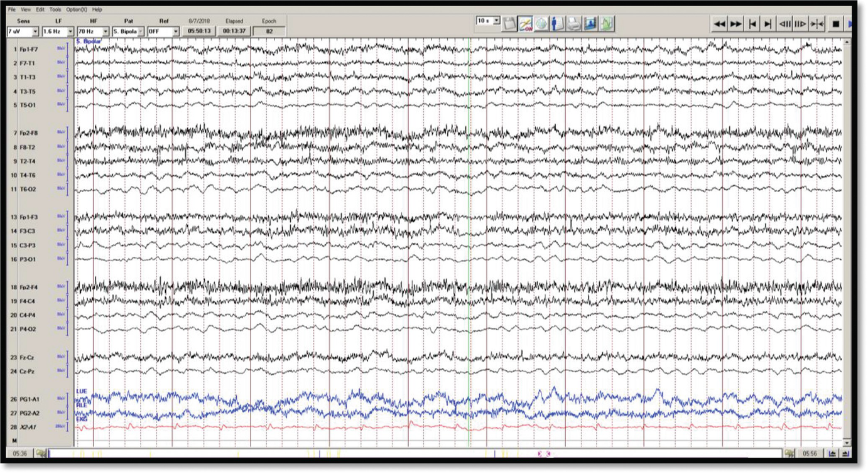Click the last icon in the bottom-right corner
This screenshot has height=474, width=868.
845,453
